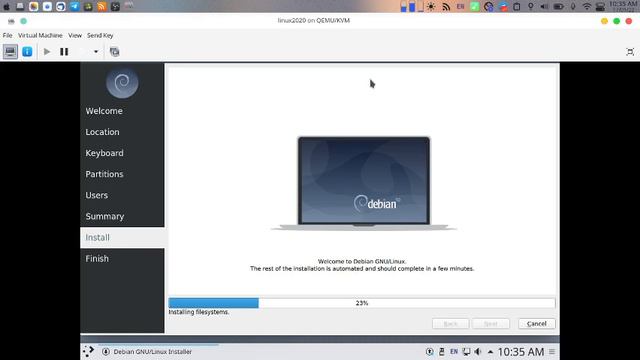Click the teal dot in window title bar
This screenshot has height=360, width=640.
tap(24, 21)
